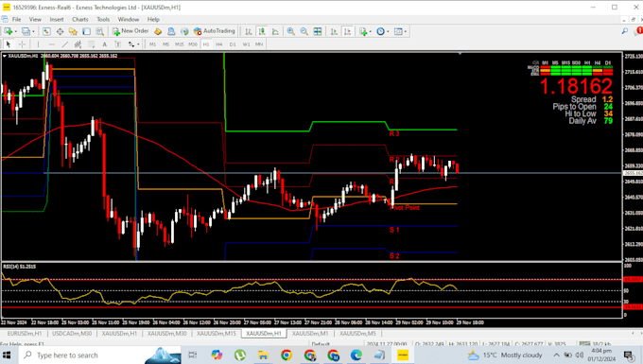
Task: Toggle Chart Shift on the toolbar
Action: point(347,31)
